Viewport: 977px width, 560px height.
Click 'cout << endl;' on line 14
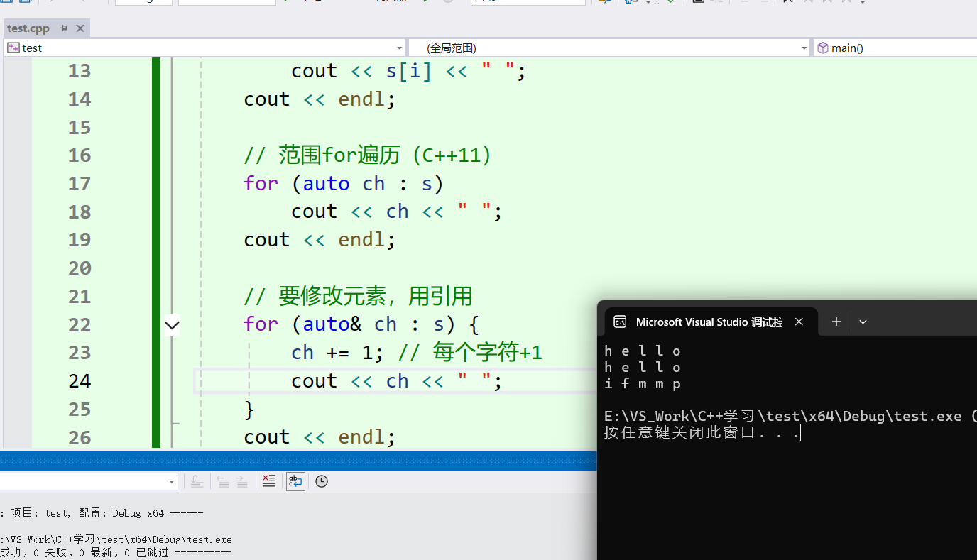pos(320,99)
